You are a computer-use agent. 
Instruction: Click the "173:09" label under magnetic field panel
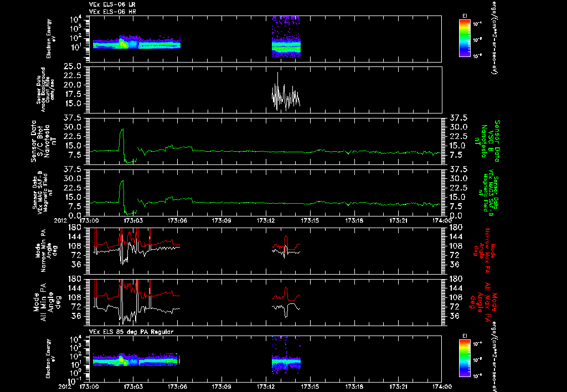[221, 220]
